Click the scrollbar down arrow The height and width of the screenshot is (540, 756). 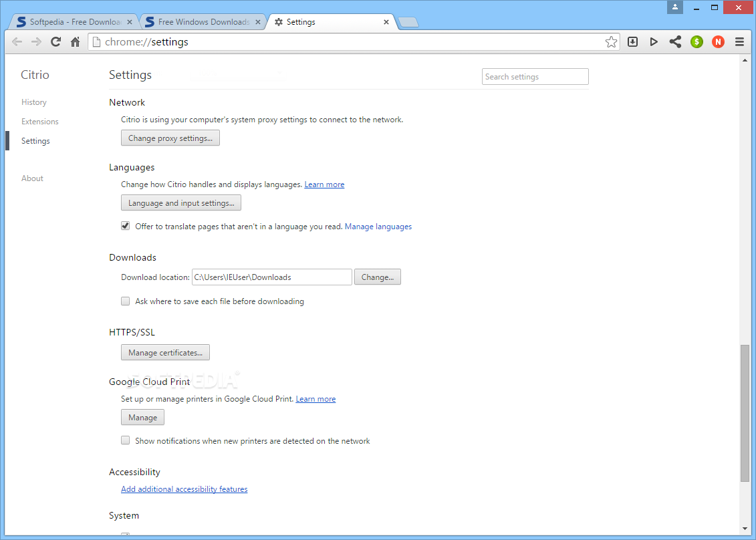(x=745, y=529)
